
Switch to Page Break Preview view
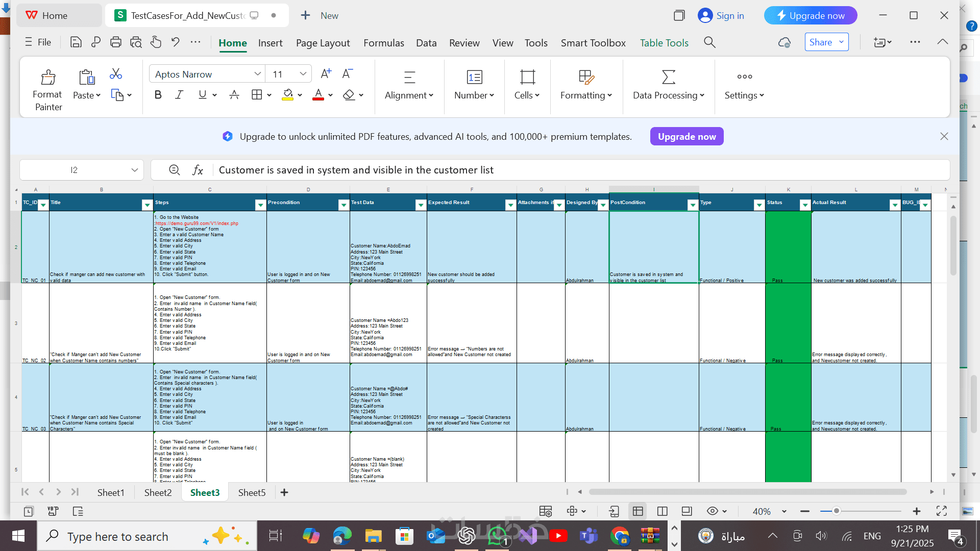click(x=662, y=511)
